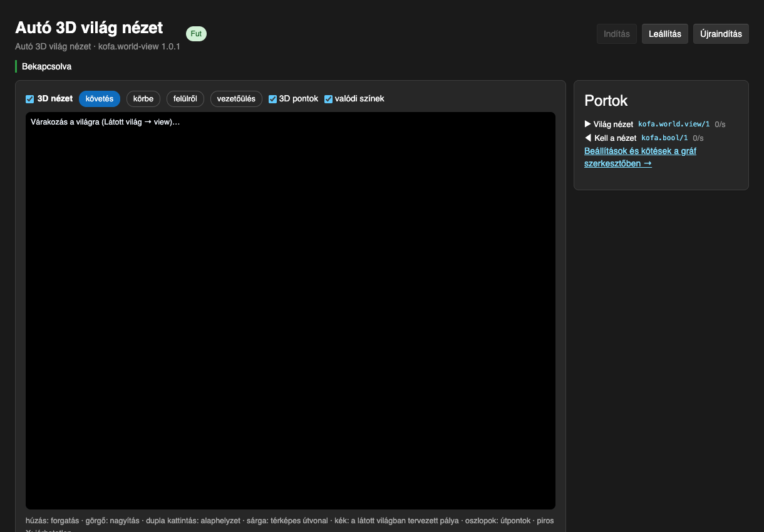Choose the vezetőülés camera view
Viewport: 764px width, 532px height.
click(x=236, y=99)
